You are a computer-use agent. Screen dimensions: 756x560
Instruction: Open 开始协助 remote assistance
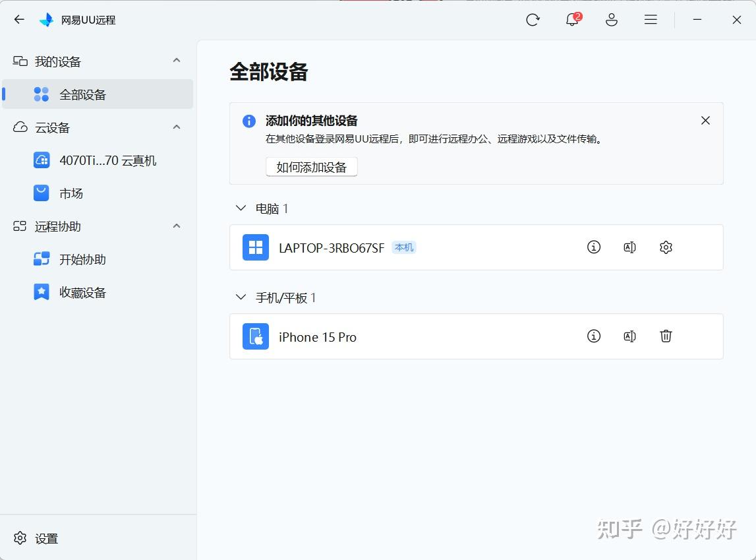point(98,259)
